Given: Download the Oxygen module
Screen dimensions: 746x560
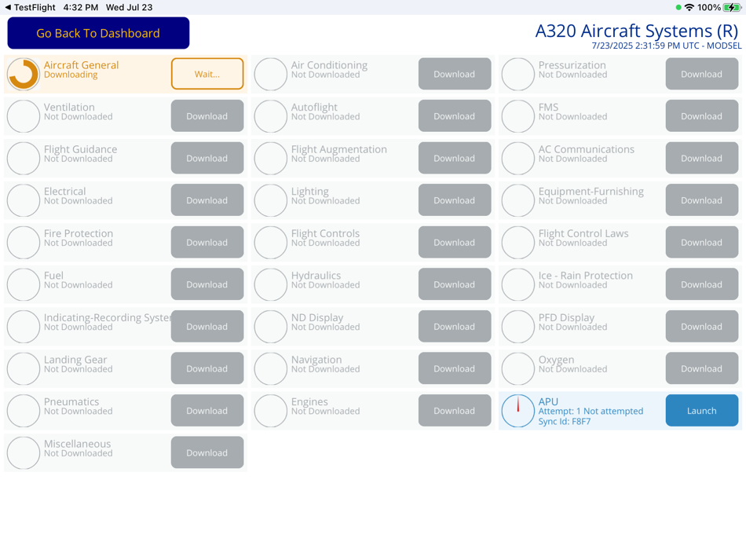Looking at the screenshot, I should [702, 368].
